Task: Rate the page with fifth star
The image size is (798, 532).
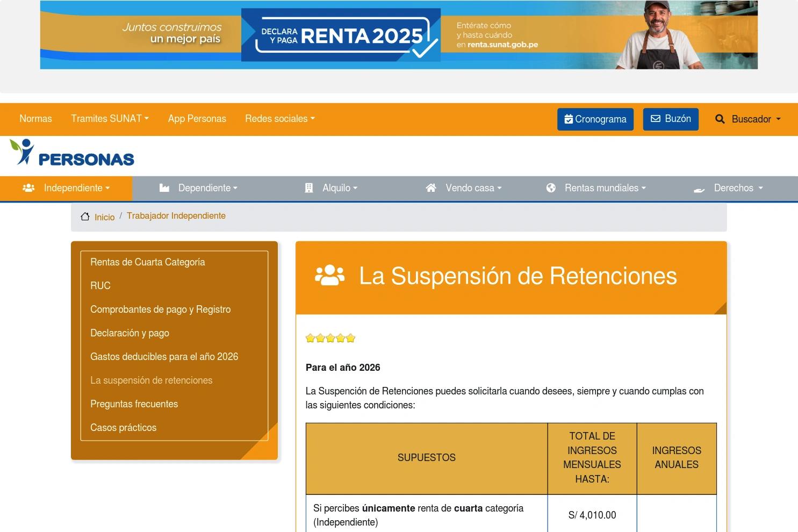Action: (351, 338)
